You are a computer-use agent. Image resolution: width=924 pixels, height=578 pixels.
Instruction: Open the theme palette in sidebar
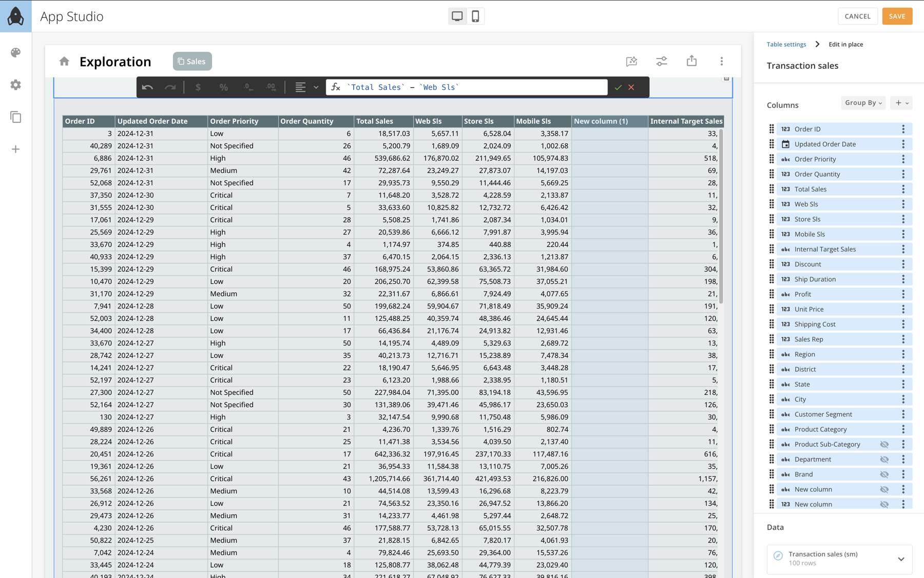(x=16, y=52)
